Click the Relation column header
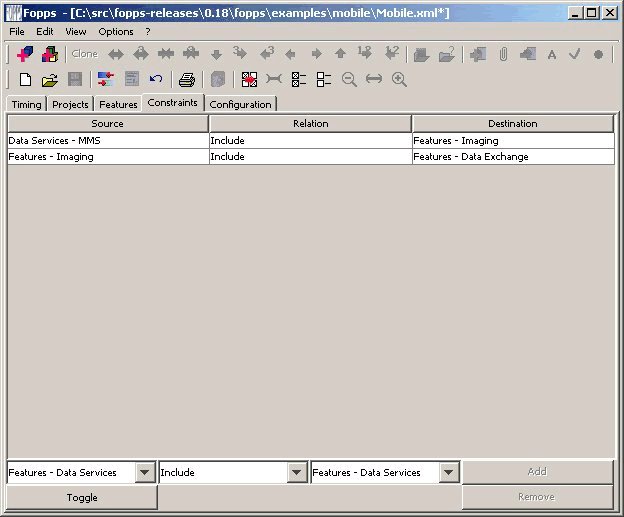Image resolution: width=624 pixels, height=517 pixels. pos(311,124)
